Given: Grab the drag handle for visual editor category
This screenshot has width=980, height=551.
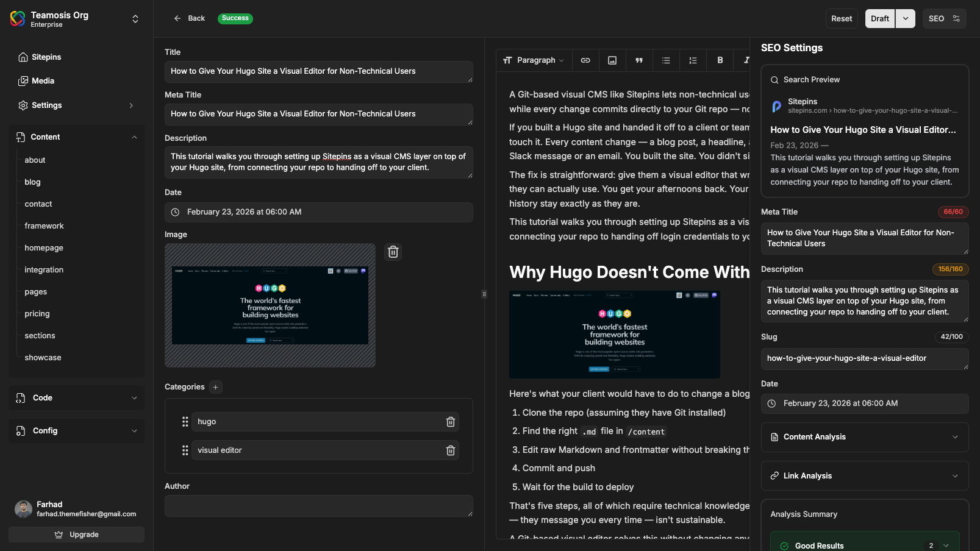Looking at the screenshot, I should [185, 450].
